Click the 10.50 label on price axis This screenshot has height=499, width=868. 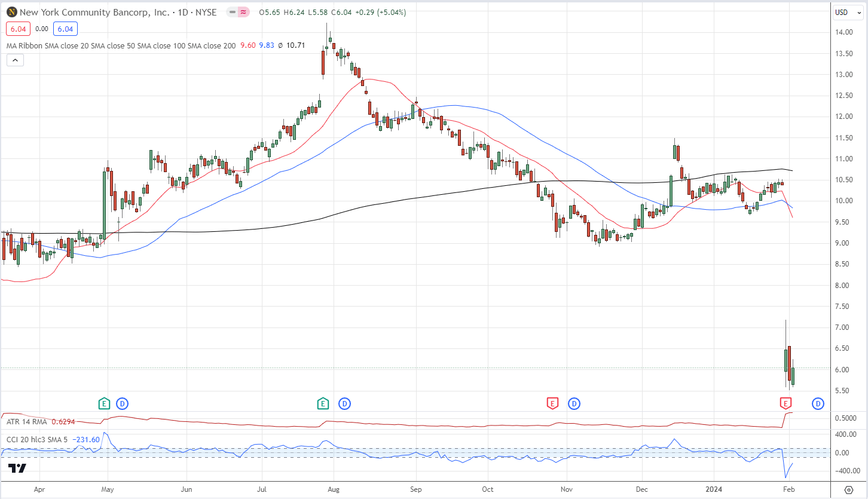pos(843,180)
